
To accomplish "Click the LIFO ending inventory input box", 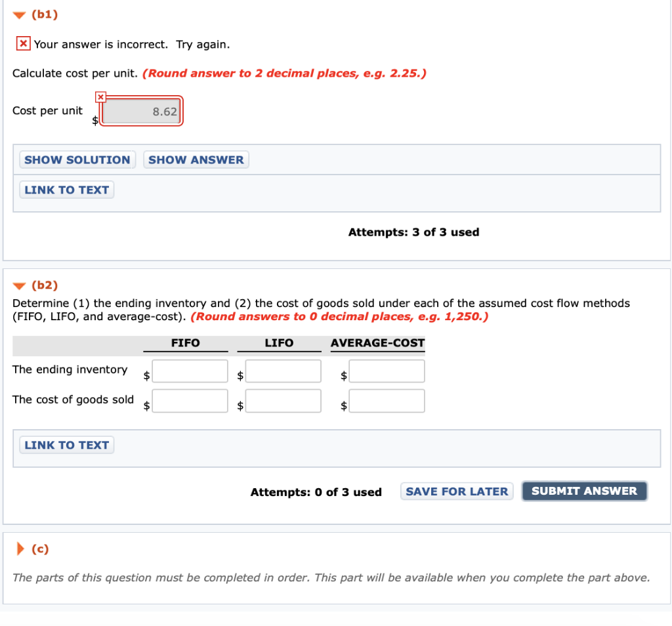I will tap(283, 371).
